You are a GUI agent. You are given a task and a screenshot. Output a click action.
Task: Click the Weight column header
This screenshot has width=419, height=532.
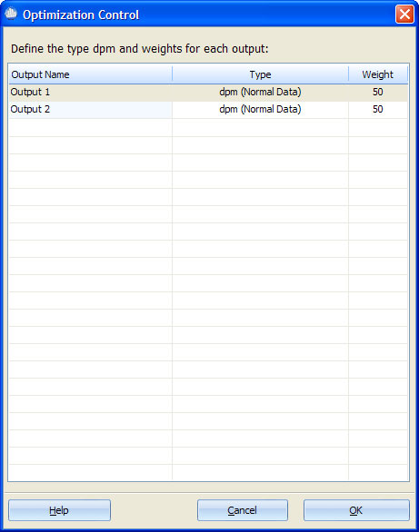tap(378, 74)
